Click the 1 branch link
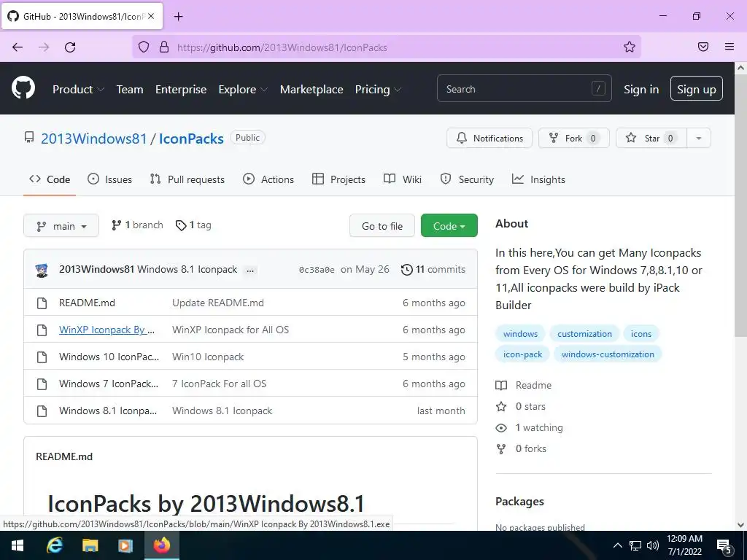The height and width of the screenshot is (560, 747). tap(137, 225)
